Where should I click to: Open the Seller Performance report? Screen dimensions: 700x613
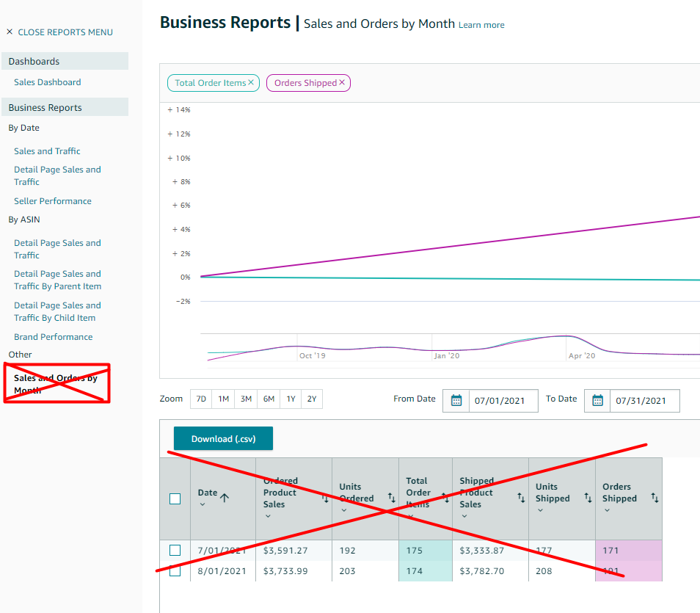point(53,201)
